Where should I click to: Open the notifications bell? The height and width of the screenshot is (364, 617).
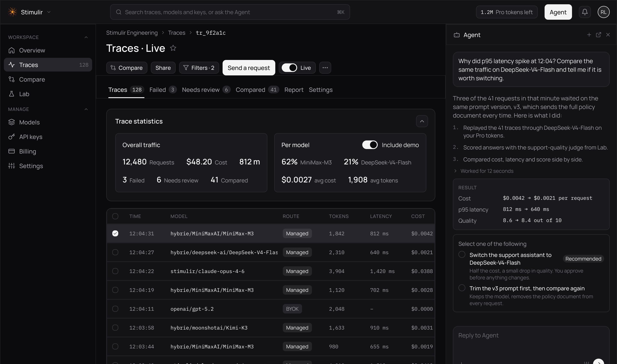click(585, 12)
